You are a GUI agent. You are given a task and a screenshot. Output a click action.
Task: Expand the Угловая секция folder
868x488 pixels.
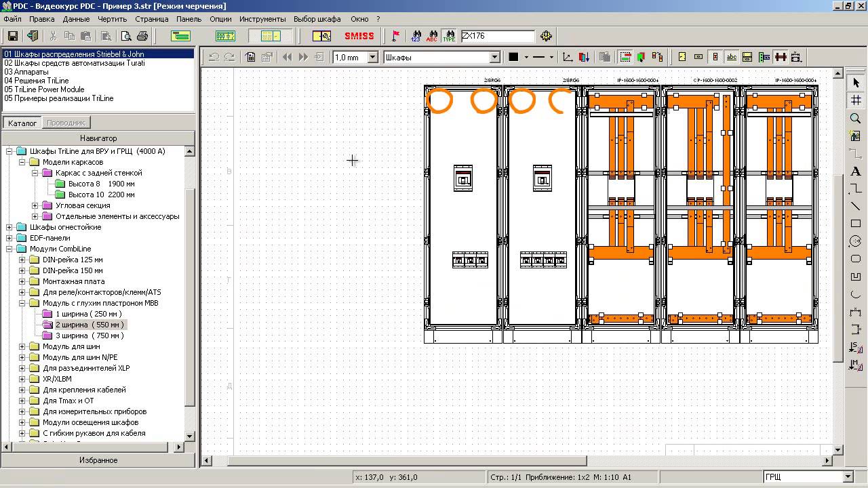(x=35, y=205)
